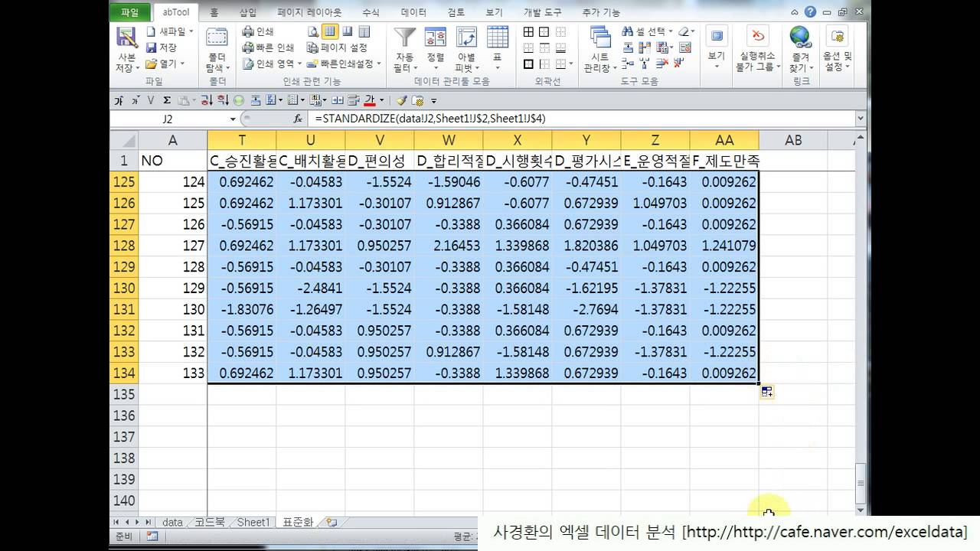Image resolution: width=980 pixels, height=551 pixels.
Task: Switch to the 삽입 ribbon tab
Action: [x=248, y=12]
